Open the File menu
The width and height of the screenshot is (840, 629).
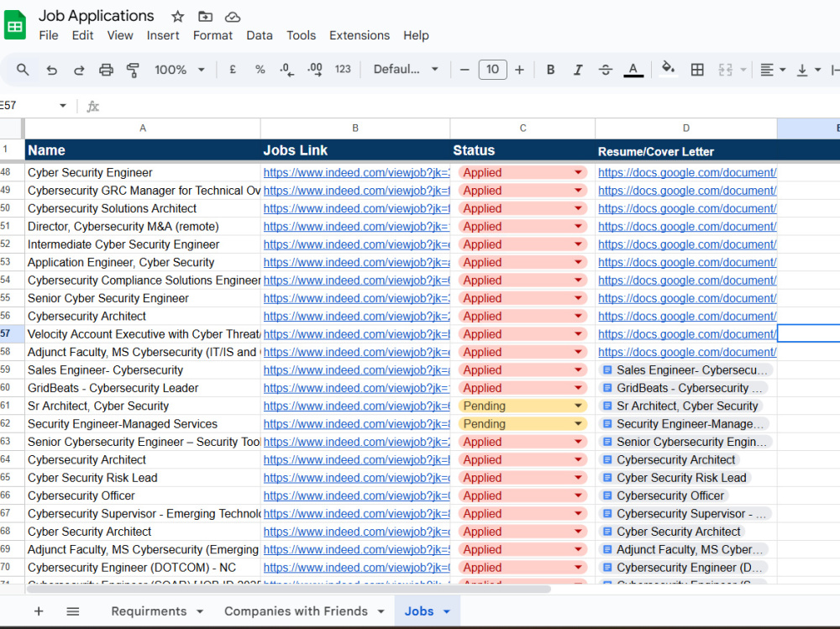[48, 35]
